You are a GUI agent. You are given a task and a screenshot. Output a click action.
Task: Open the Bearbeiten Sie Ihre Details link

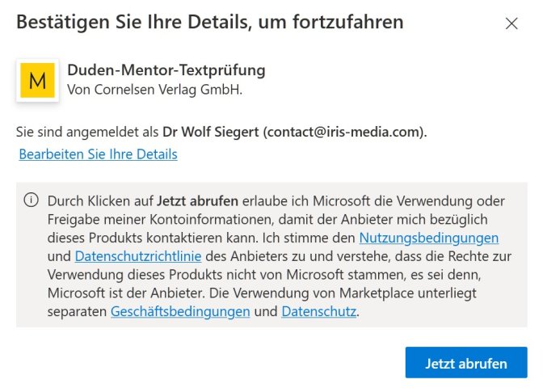tap(98, 154)
